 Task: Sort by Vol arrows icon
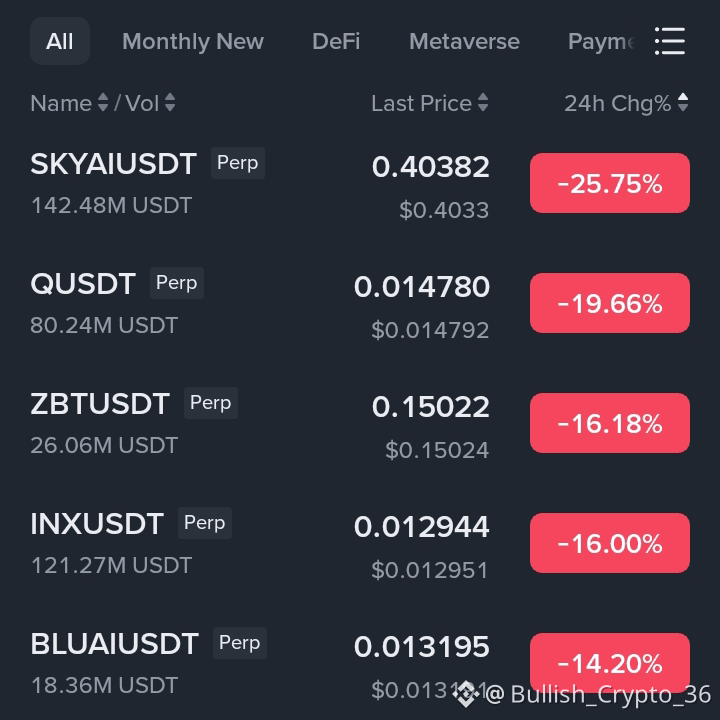(x=170, y=102)
